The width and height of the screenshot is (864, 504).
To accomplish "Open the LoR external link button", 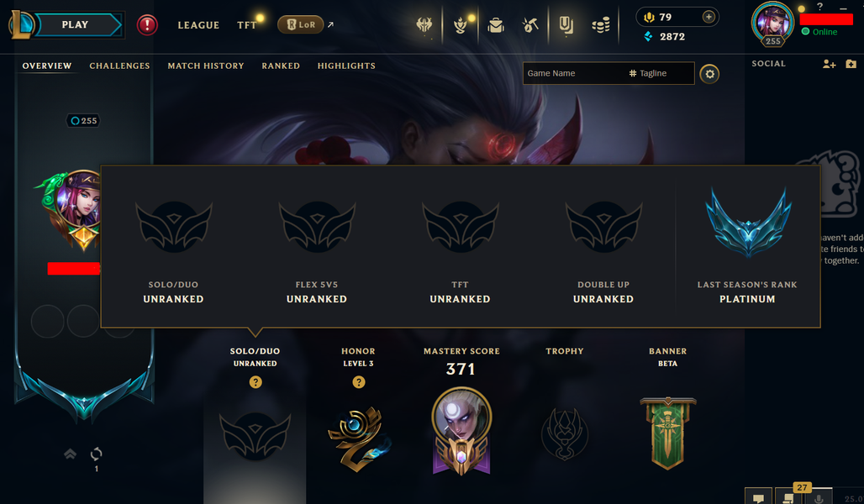I will (x=300, y=24).
